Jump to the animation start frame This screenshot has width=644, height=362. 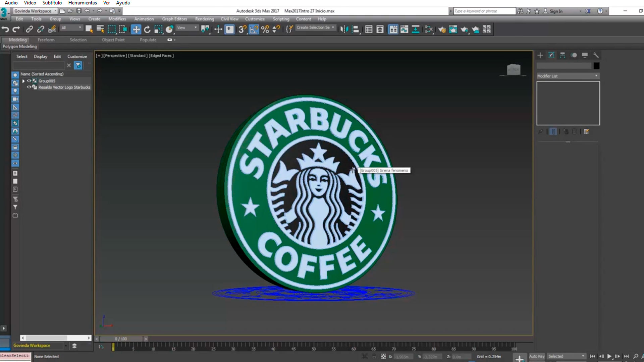click(x=592, y=356)
